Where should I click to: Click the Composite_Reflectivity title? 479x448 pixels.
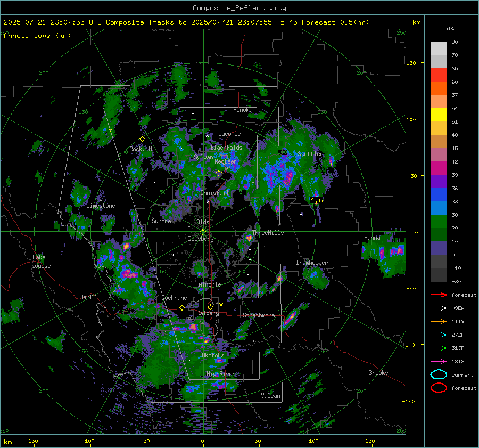click(x=240, y=8)
